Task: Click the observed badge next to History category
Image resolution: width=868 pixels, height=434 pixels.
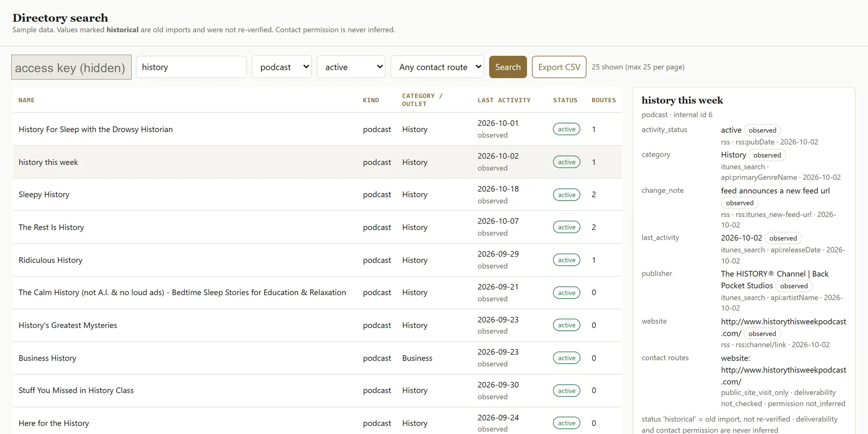Action: click(767, 155)
